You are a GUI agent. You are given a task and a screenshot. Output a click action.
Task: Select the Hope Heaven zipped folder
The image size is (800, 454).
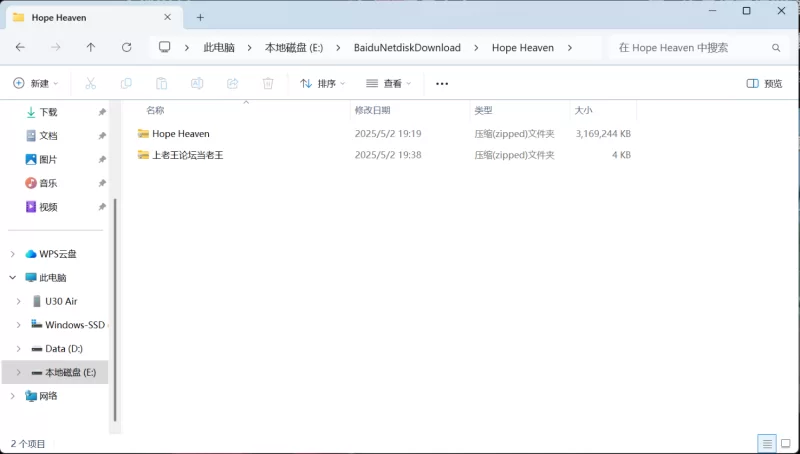point(181,133)
